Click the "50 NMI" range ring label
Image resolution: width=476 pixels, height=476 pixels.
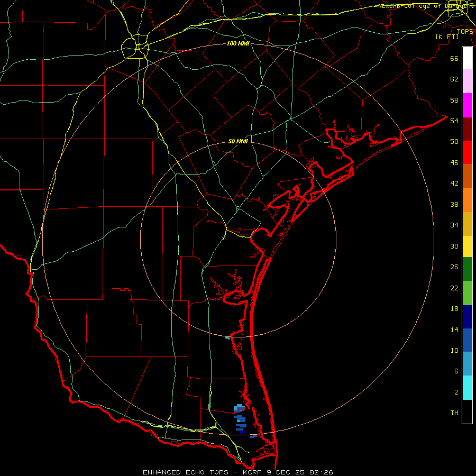click(x=238, y=141)
